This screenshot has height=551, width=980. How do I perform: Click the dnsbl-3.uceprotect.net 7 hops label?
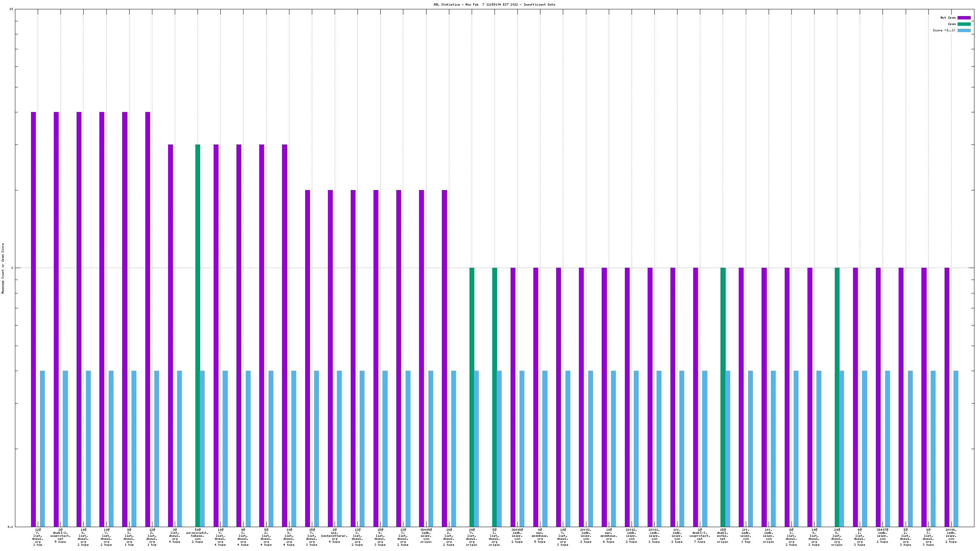[x=700, y=536]
